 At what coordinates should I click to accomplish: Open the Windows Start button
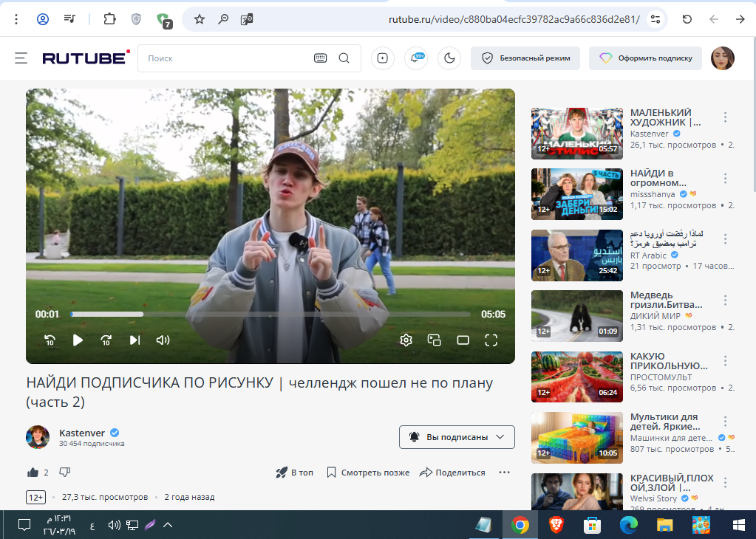click(x=738, y=525)
